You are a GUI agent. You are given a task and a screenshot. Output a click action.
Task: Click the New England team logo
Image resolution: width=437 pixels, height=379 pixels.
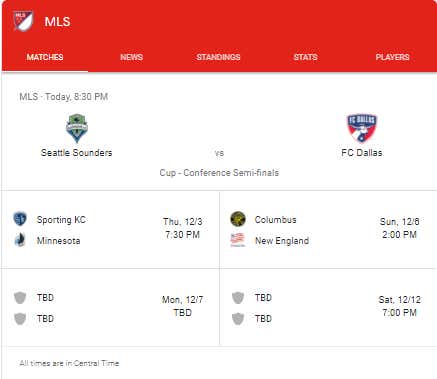238,240
